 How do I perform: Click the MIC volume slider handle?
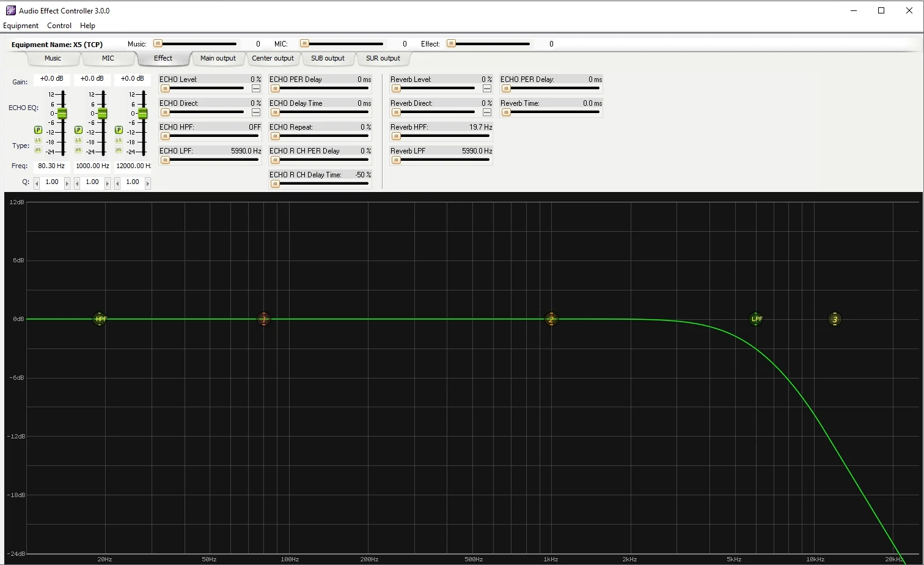[x=304, y=43]
